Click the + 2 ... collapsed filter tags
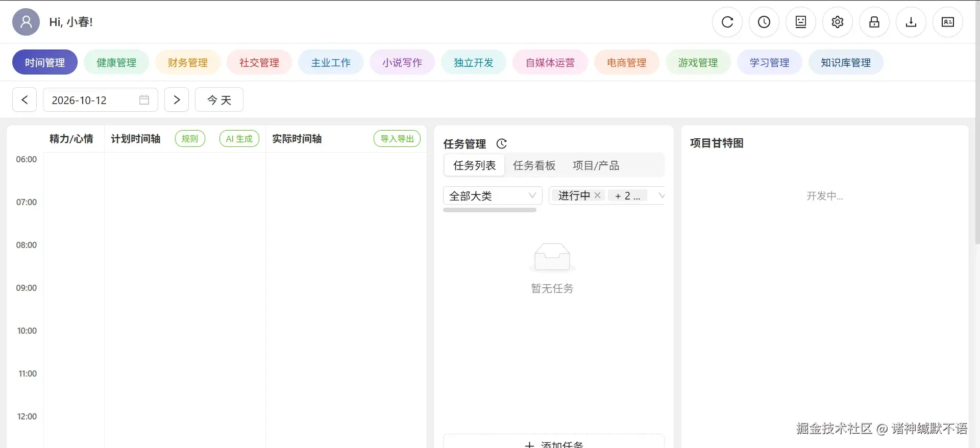 (627, 196)
